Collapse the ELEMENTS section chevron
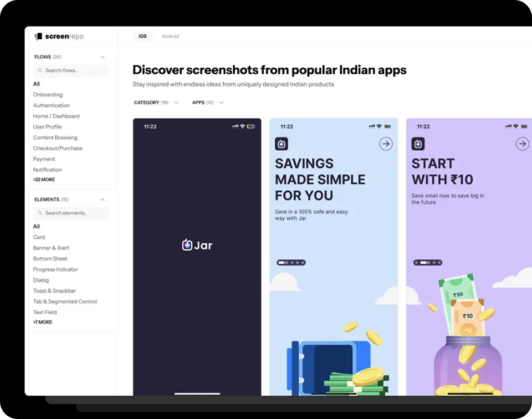This screenshot has height=419, width=532. [103, 200]
